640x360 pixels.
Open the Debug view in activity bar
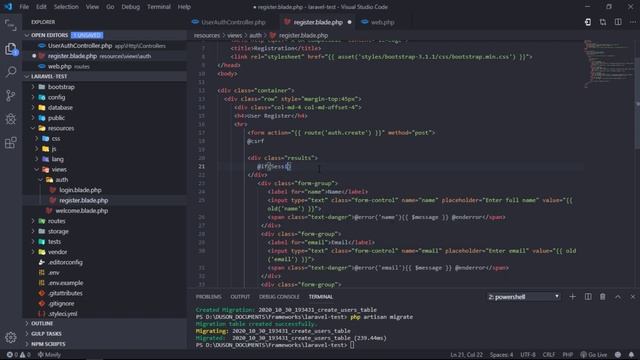coord(11,119)
